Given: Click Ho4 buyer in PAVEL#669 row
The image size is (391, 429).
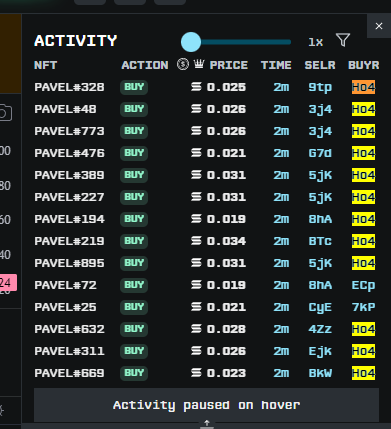Looking at the screenshot, I should tap(363, 373).
